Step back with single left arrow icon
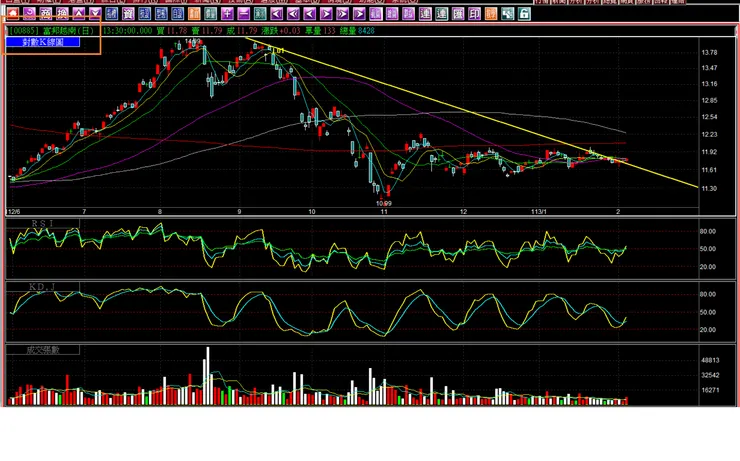Image resolution: width=740 pixels, height=461 pixels. point(310,14)
